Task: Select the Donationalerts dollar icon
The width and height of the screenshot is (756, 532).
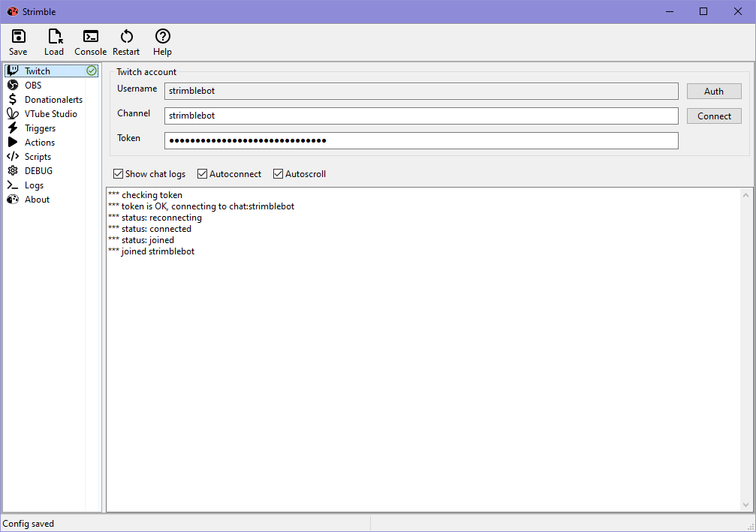Action: click(x=13, y=99)
